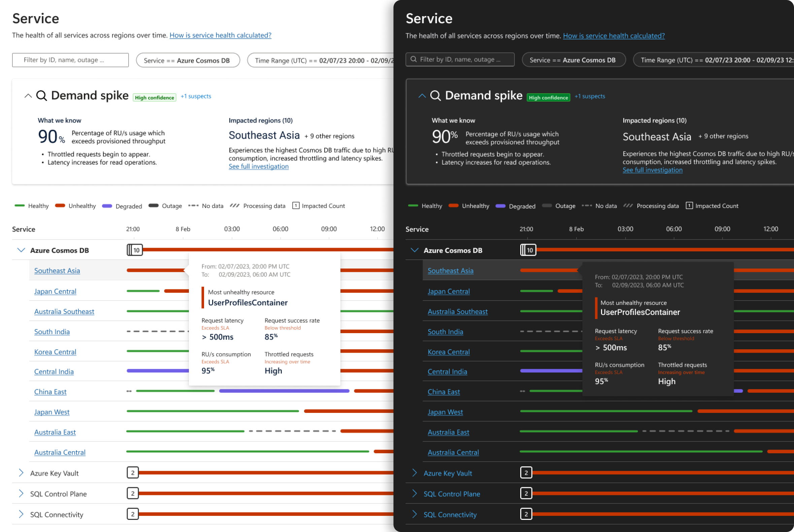Click SQL Connectivity link, dark panel
Image resolution: width=794 pixels, height=532 pixels.
(x=450, y=515)
